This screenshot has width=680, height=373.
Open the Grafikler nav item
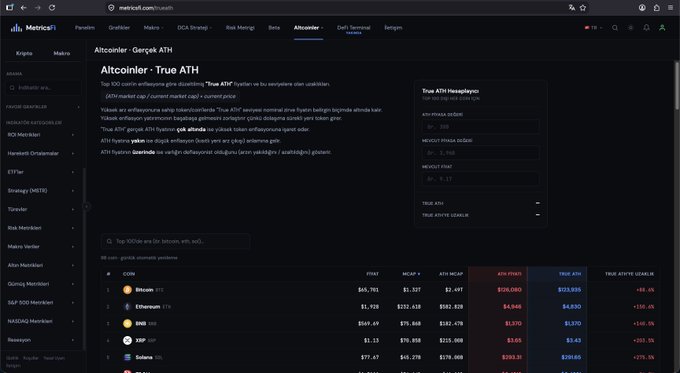tap(119, 28)
